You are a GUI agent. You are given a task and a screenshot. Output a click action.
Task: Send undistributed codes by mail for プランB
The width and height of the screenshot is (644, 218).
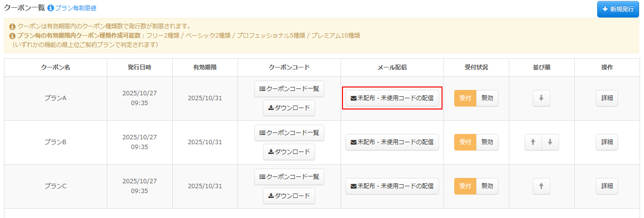[392, 142]
